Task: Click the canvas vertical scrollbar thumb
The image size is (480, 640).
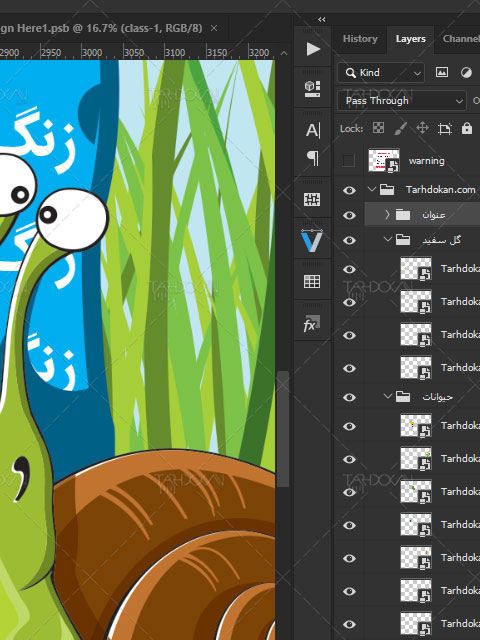Action: (x=282, y=429)
